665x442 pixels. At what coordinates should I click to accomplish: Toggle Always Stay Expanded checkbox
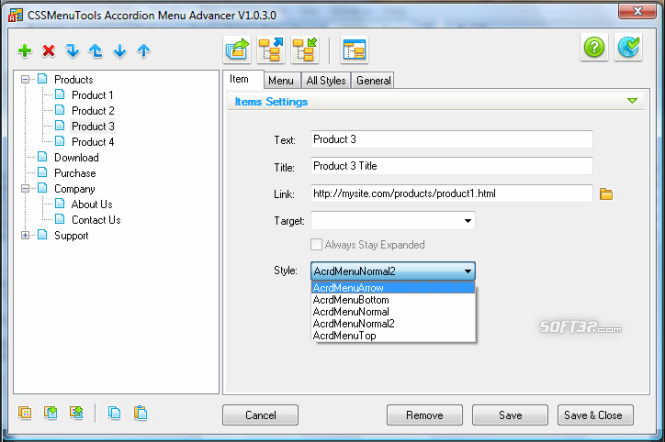point(316,244)
